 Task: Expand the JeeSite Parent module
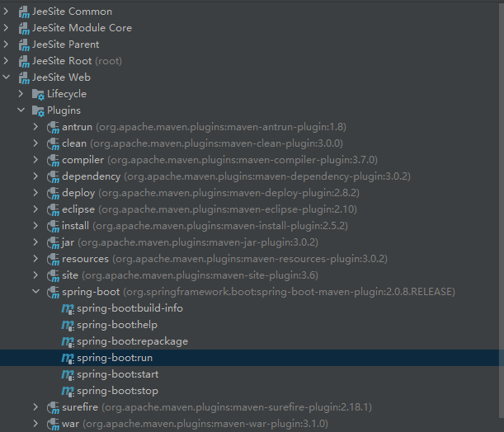click(6, 45)
